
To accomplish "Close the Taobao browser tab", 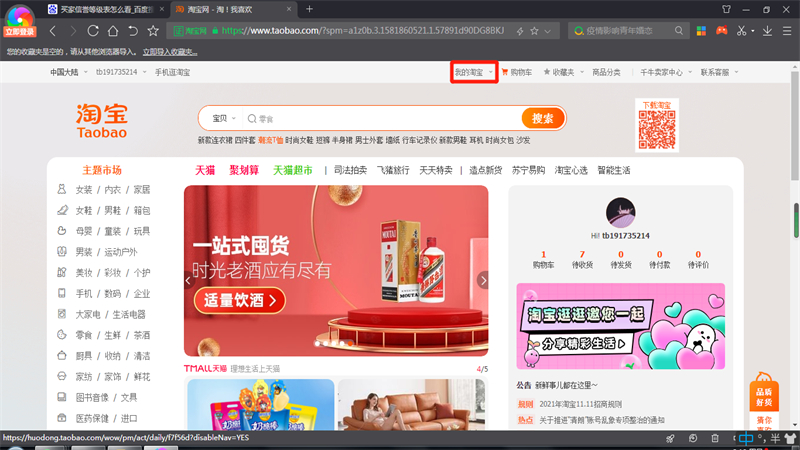I will [x=289, y=9].
